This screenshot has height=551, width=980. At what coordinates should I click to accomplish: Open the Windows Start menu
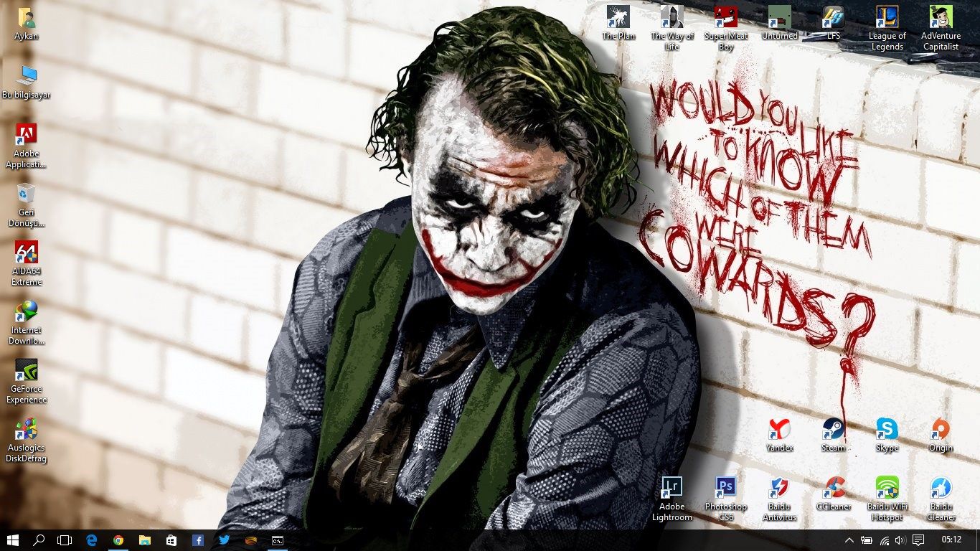tap(13, 540)
